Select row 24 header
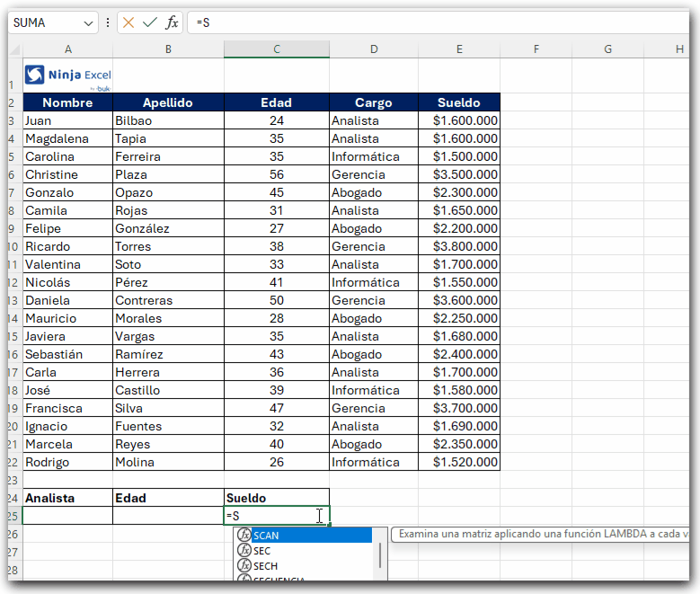700x594 pixels. pos(13,498)
